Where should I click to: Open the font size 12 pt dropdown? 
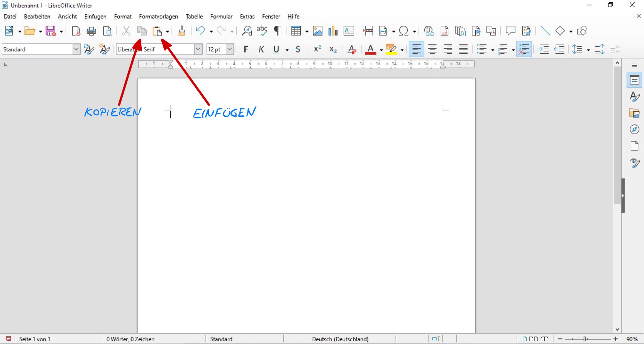[x=230, y=49]
